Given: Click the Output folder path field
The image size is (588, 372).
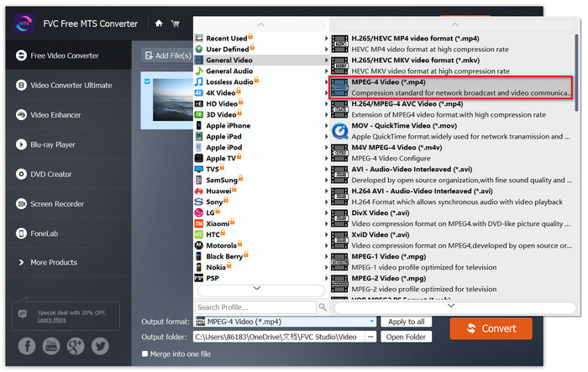Looking at the screenshot, I should click(280, 337).
